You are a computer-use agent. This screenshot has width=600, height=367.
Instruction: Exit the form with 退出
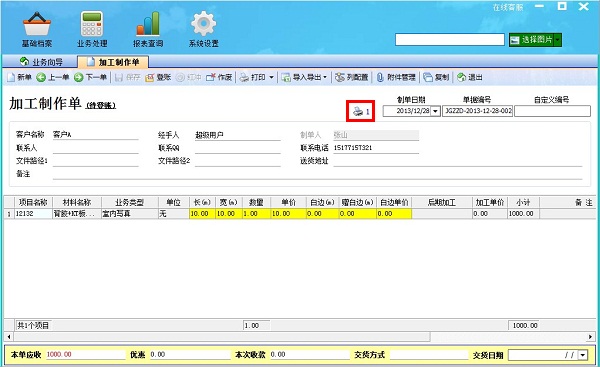[470, 77]
